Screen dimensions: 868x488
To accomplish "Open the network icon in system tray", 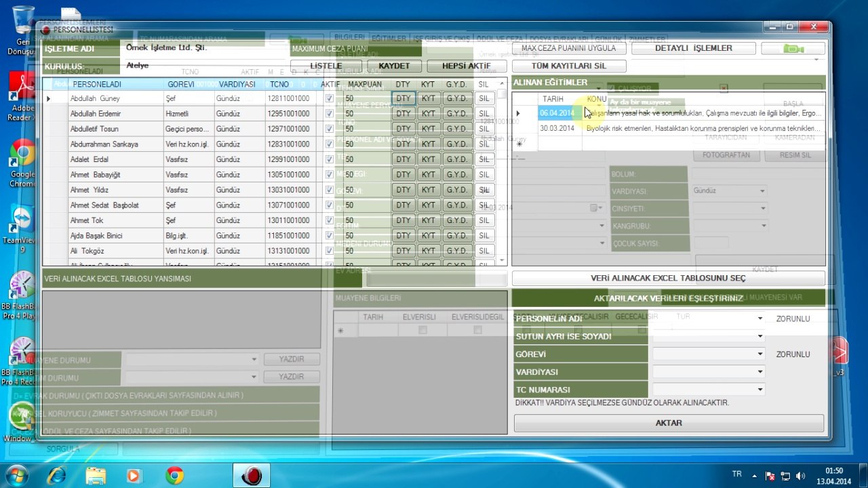I will point(785,476).
